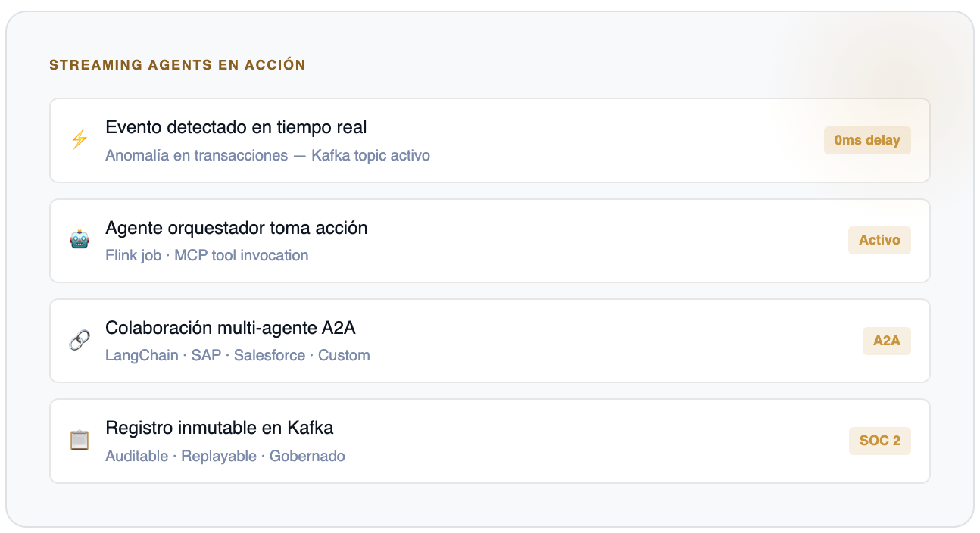Click the chain link collaboration icon

[x=80, y=340]
